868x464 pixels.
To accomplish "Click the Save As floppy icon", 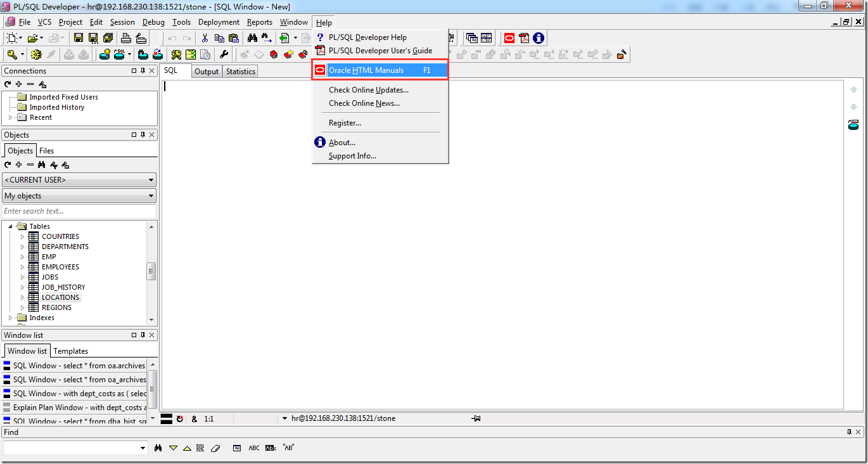I will (93, 39).
